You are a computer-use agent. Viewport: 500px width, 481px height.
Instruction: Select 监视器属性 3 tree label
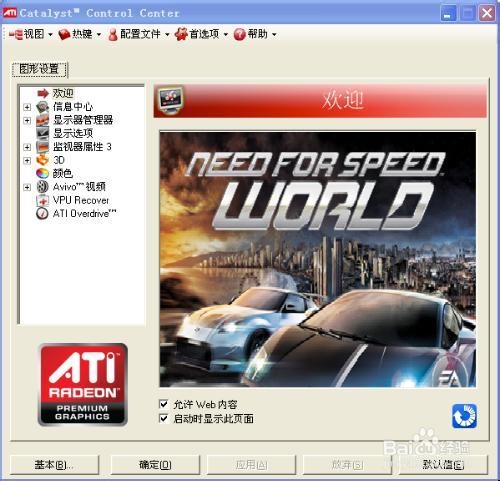coord(82,147)
